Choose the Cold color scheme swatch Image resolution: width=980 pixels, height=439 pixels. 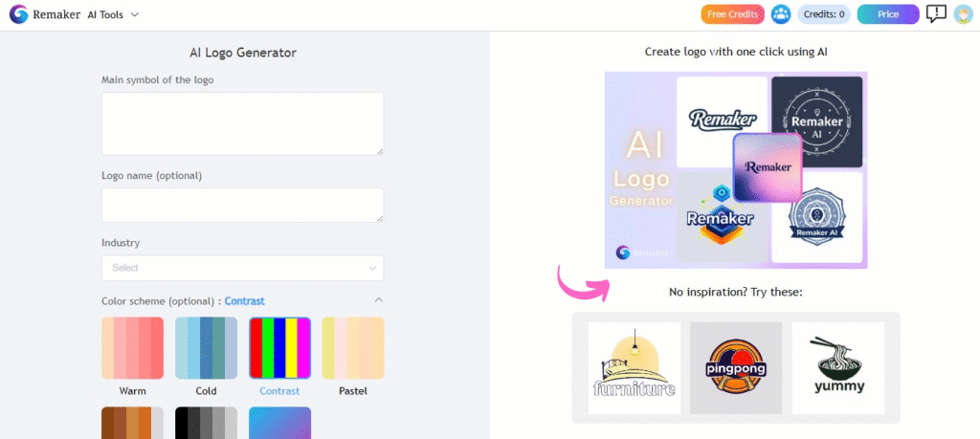[x=206, y=348]
